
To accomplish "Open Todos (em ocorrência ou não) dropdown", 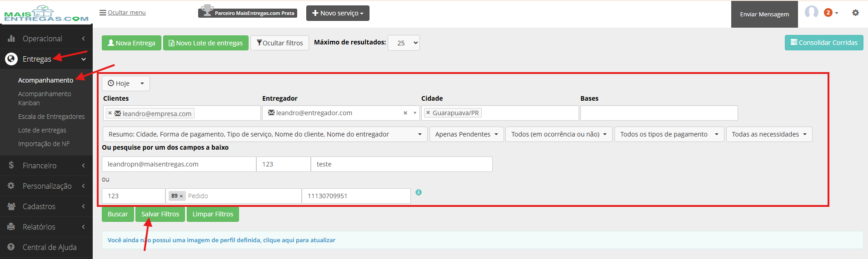I will point(559,134).
